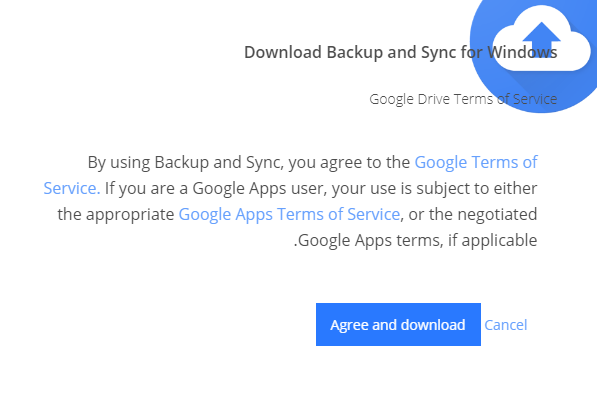This screenshot has height=396, width=597.
Task: Click the blue "Service." link continuation
Action: (72, 188)
